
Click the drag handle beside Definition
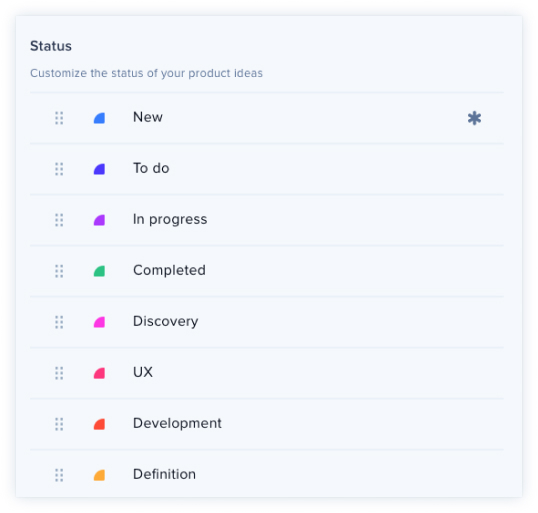point(59,475)
